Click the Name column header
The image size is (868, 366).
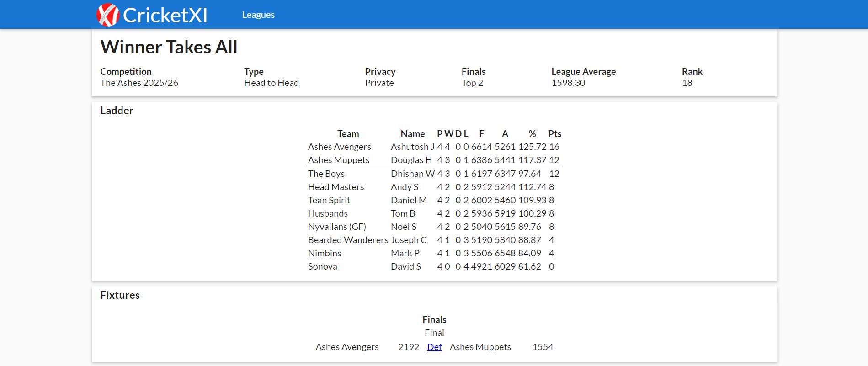(412, 134)
